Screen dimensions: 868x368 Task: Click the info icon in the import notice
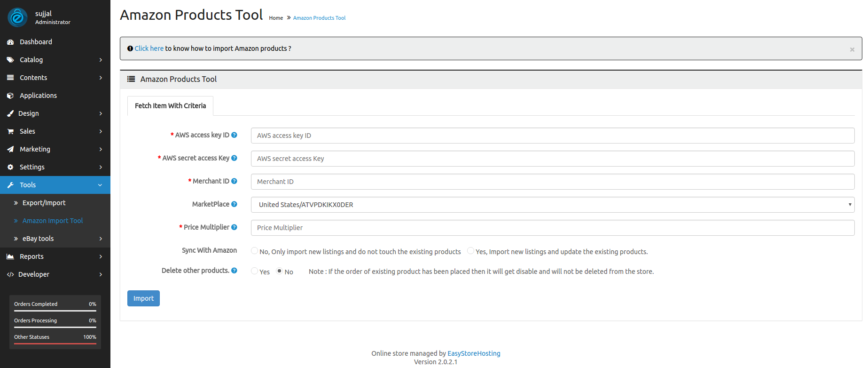click(130, 48)
